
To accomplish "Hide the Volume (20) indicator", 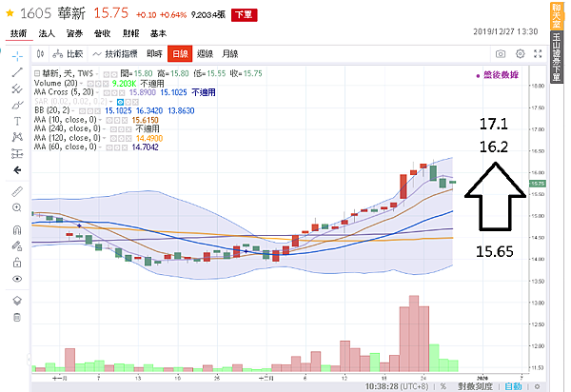I will pos(89,84).
